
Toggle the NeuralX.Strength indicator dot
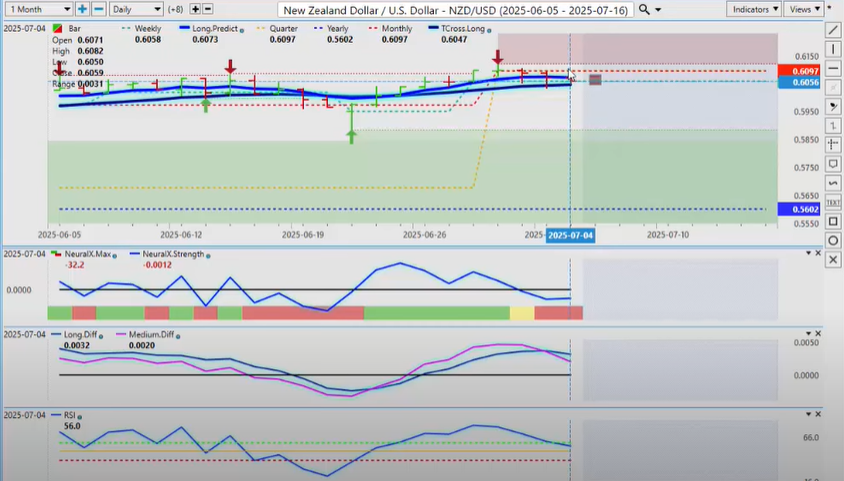point(209,254)
